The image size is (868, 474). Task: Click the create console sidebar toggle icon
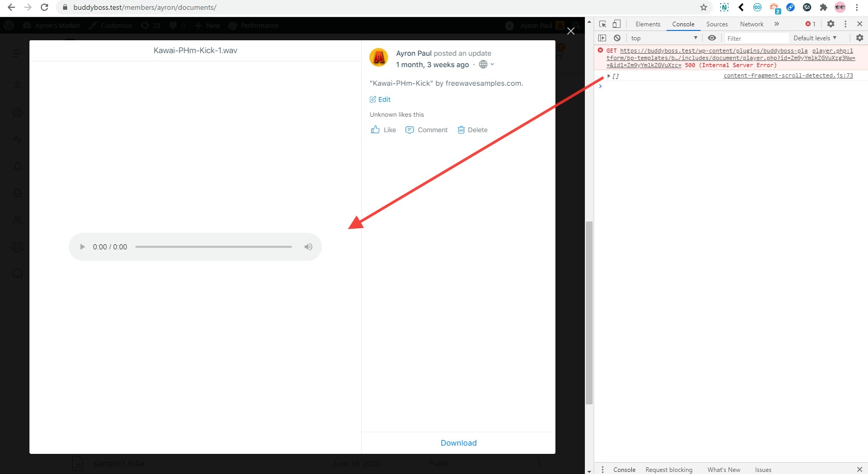pos(602,38)
